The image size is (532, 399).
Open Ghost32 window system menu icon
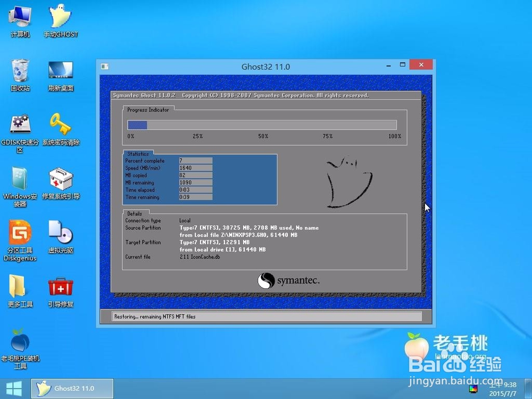[x=105, y=66]
